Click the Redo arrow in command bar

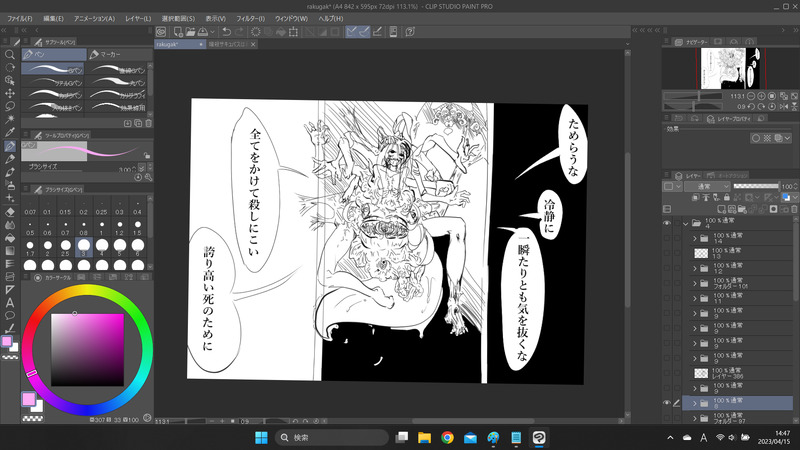coord(239,32)
